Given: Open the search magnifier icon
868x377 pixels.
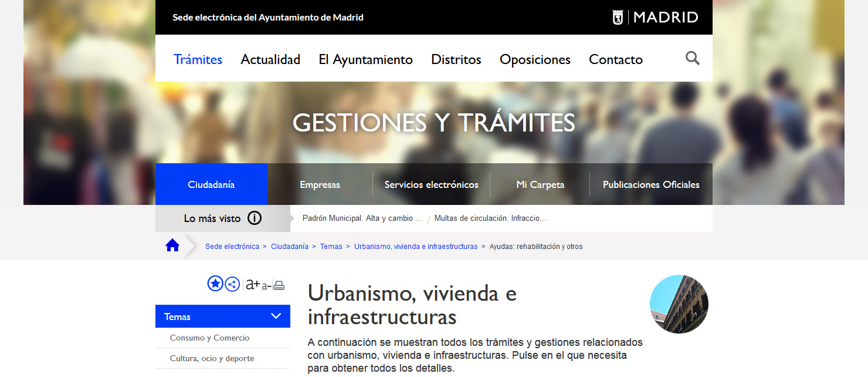Looking at the screenshot, I should click(693, 58).
